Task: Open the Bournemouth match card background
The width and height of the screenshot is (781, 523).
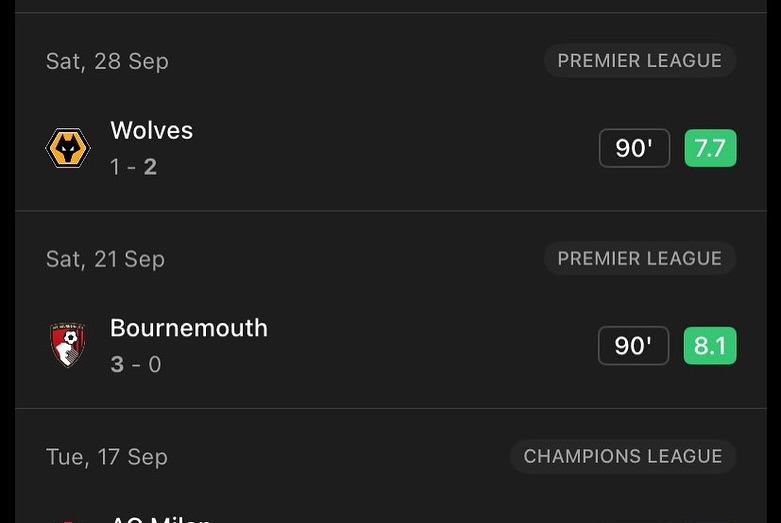Action: tap(390, 310)
